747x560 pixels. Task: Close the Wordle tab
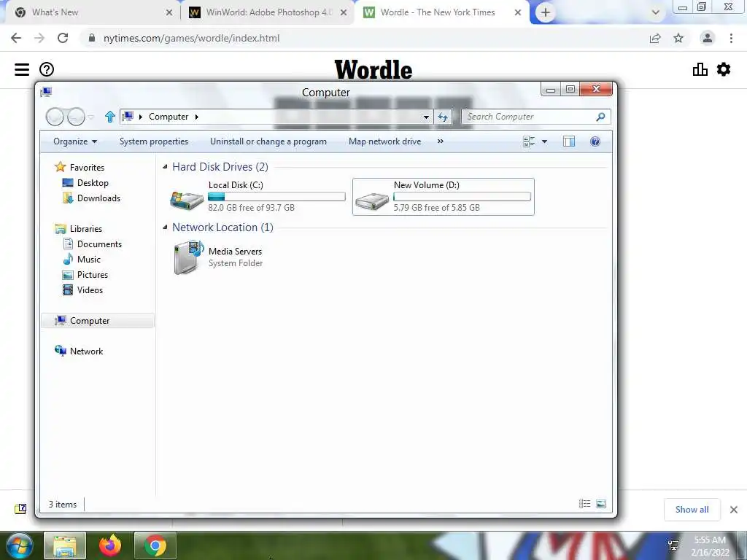(518, 12)
